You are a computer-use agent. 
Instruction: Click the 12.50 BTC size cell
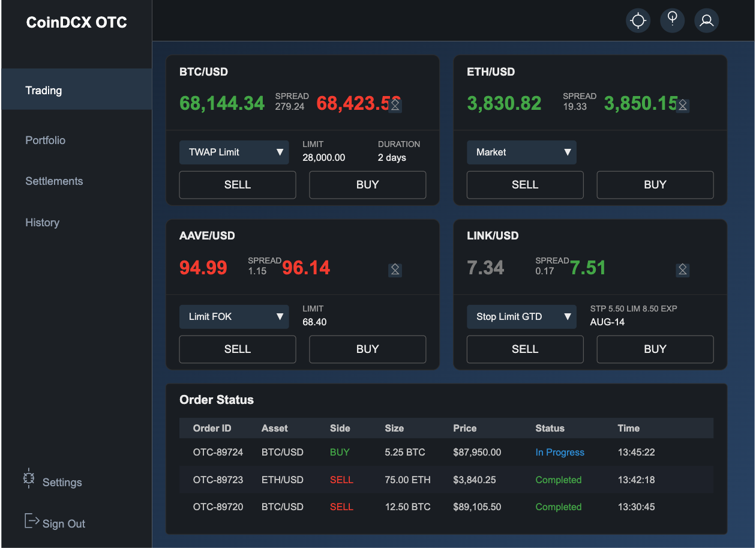(x=407, y=507)
